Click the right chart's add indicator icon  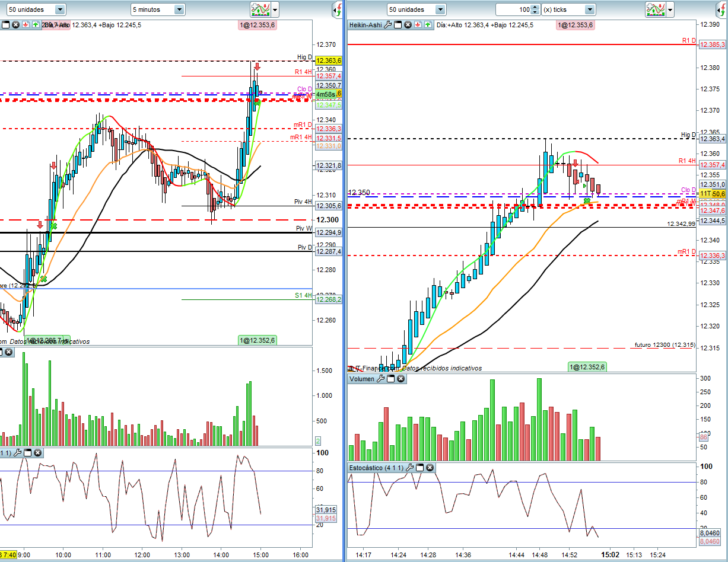point(656,9)
